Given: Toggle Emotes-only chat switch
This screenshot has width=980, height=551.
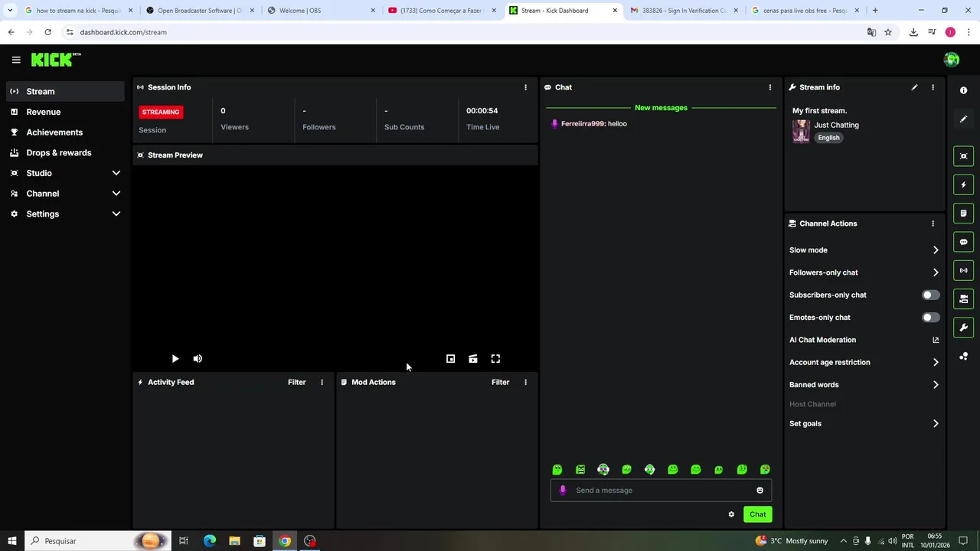Looking at the screenshot, I should (x=930, y=318).
